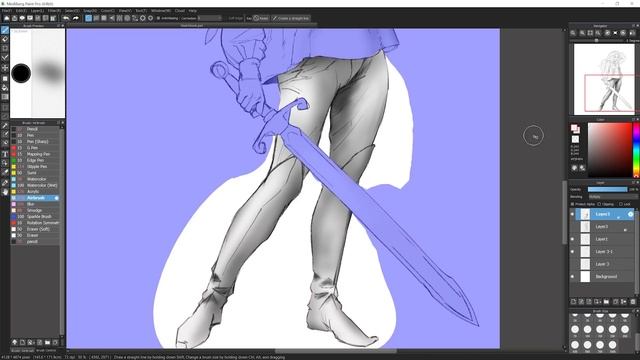Select the Gradient tool
Screen dimensions: 640x360
[x=5, y=97]
